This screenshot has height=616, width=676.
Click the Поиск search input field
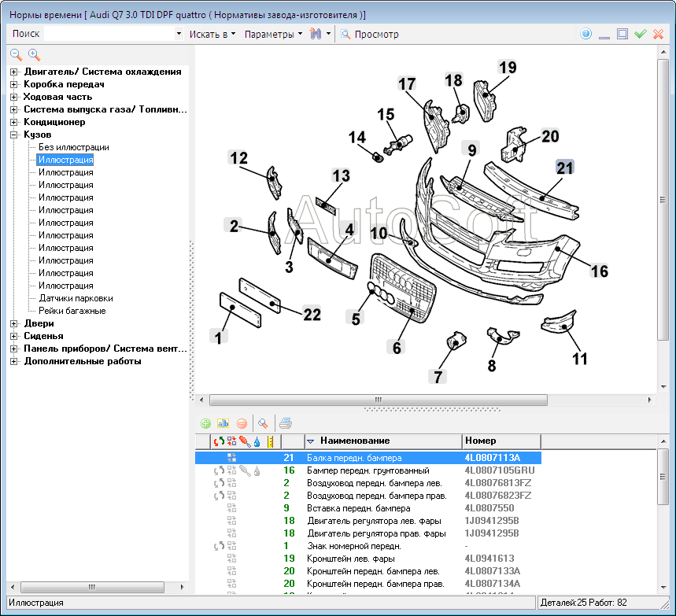pos(109,34)
